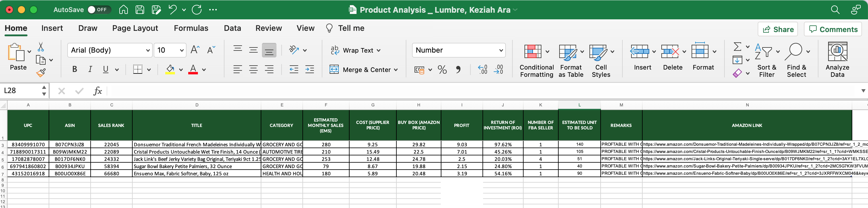The height and width of the screenshot is (208, 868).
Task: Click the Save As icon with pencil
Action: click(x=156, y=10)
